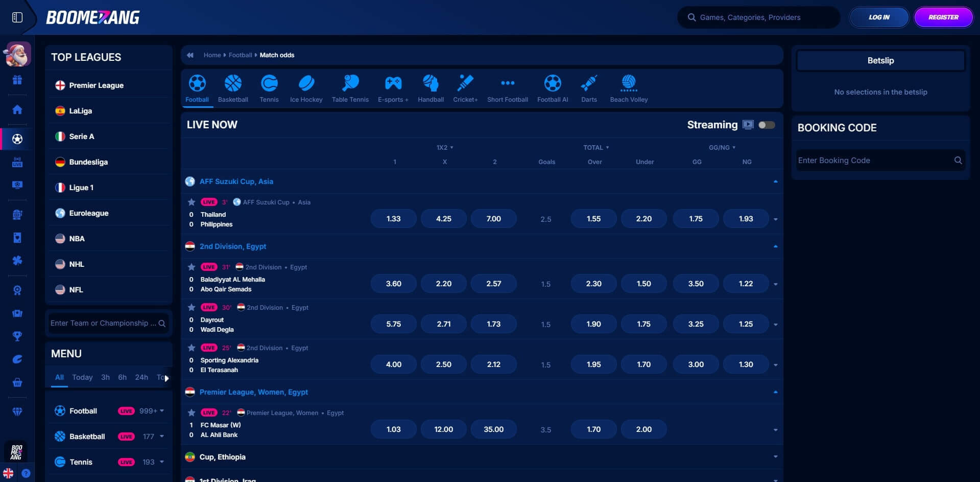Select the home icon in left sidebar
The height and width of the screenshot is (482, 980).
point(17,109)
